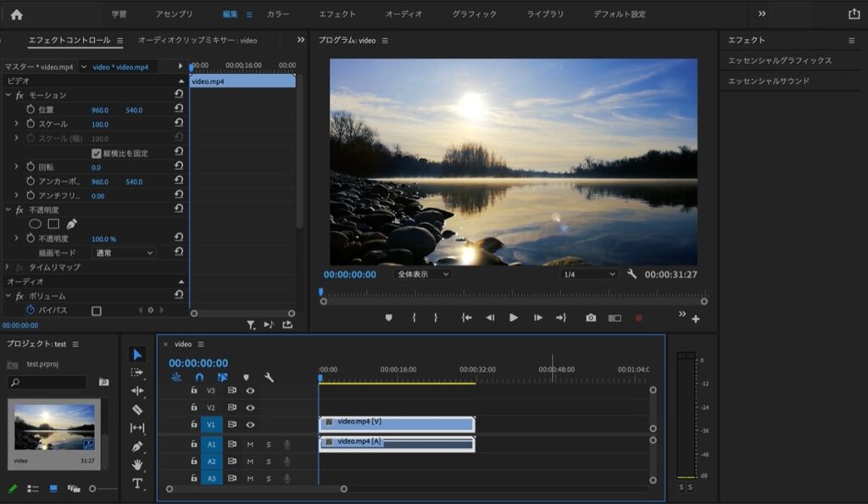The width and height of the screenshot is (868, 504).
Task: Expand the Rotation parameter
Action: pyautogui.click(x=16, y=166)
